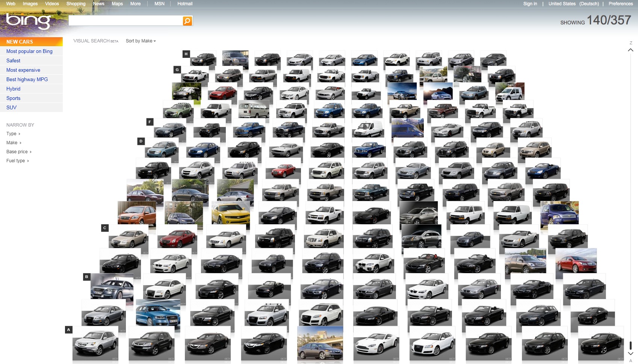Expand the Base price filter
The width and height of the screenshot is (638, 364).
point(18,151)
